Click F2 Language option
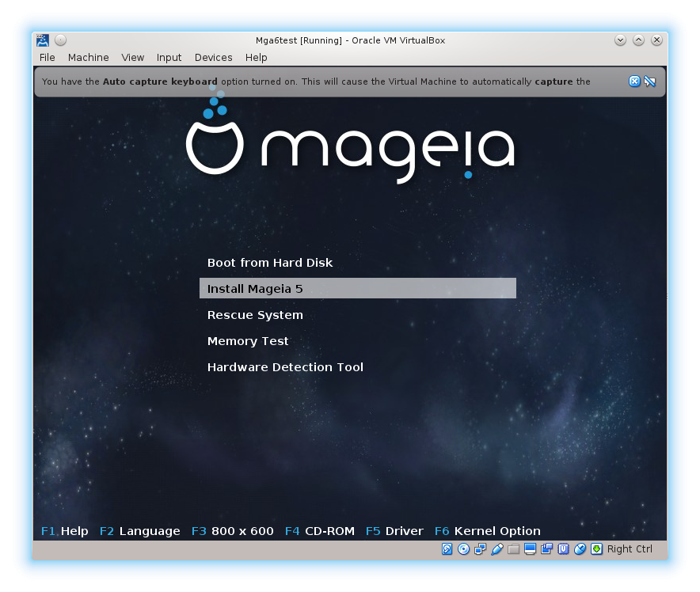This screenshot has height=592, width=700. click(139, 531)
